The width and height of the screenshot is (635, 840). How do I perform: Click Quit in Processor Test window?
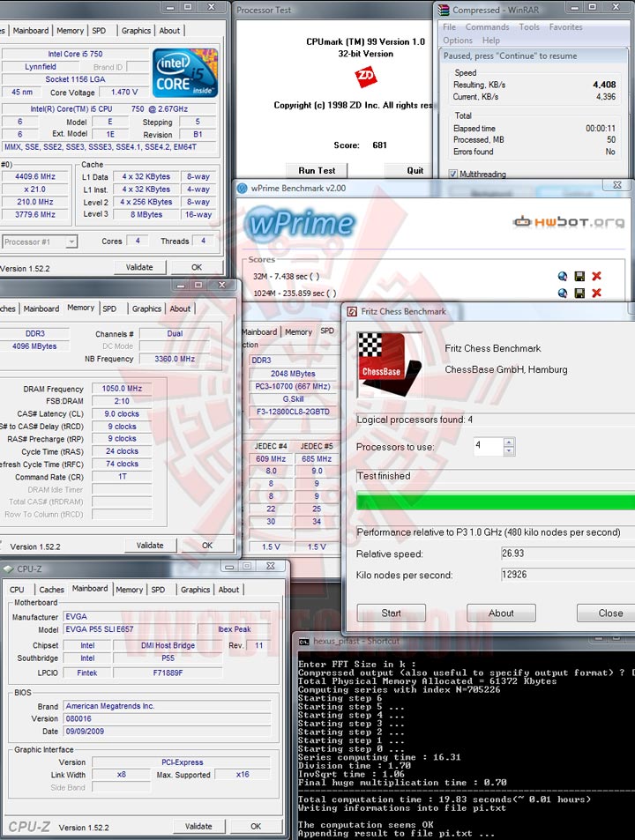[415, 170]
